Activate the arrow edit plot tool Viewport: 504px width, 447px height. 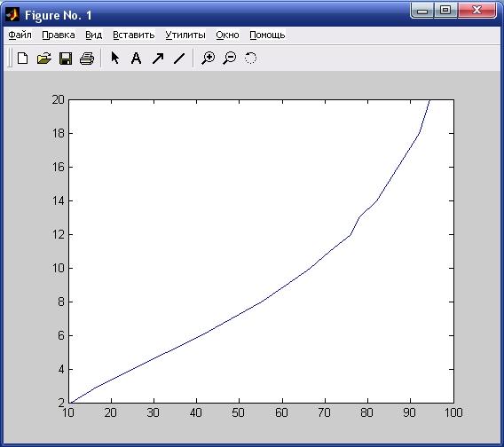tap(114, 58)
